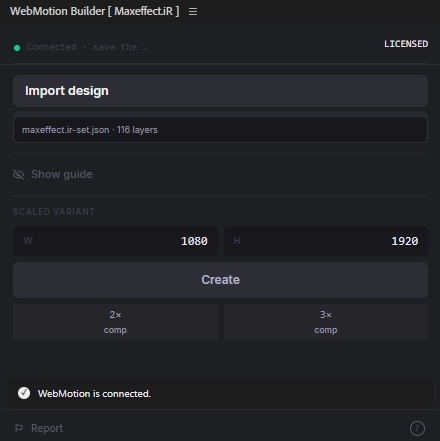440x441 pixels.
Task: Click the crossed-eye Show guide icon
Action: click(x=19, y=174)
